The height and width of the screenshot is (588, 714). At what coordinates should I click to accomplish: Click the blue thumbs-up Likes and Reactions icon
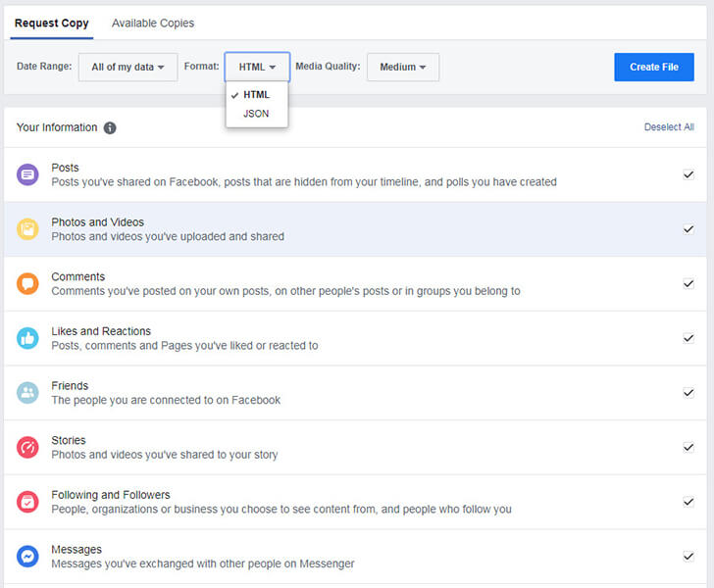27,338
